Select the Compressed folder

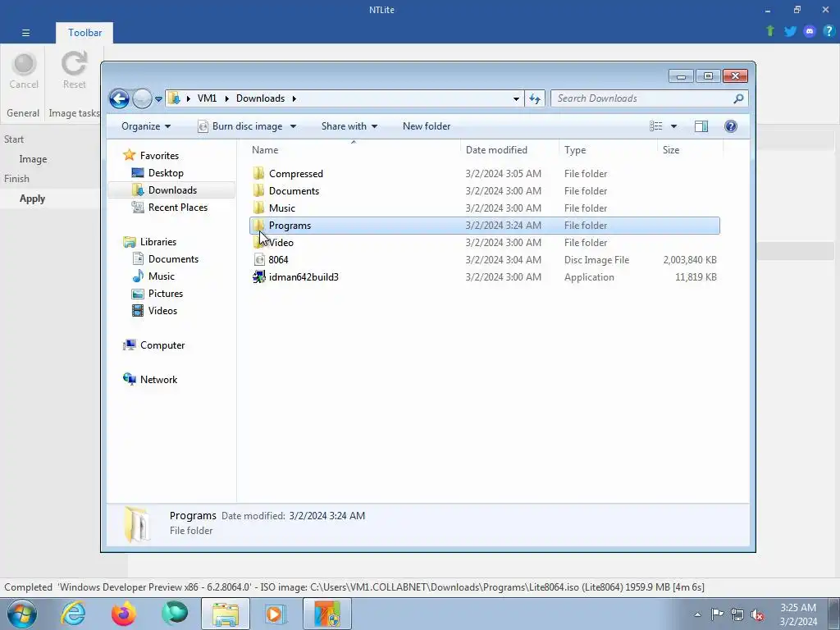485,174
